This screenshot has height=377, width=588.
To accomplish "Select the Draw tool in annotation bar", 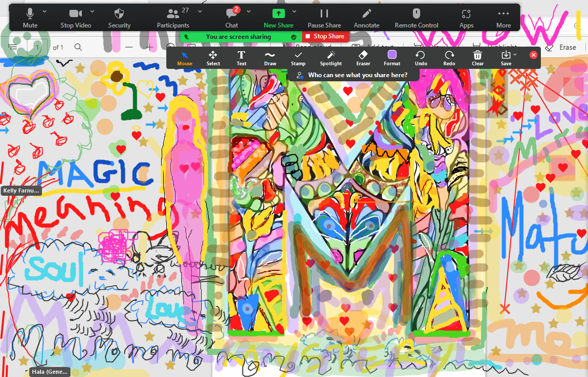I will tap(270, 58).
